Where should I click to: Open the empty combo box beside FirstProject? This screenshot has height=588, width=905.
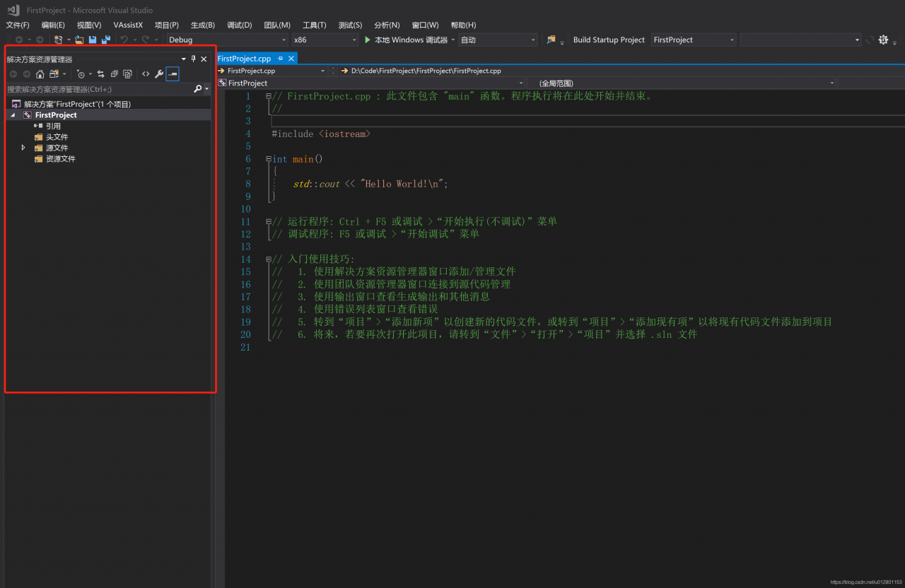point(800,40)
